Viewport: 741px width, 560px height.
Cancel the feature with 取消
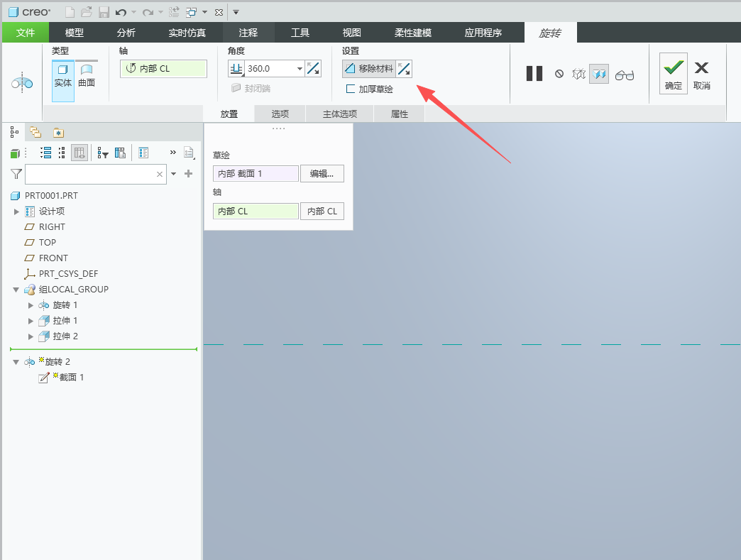click(702, 75)
